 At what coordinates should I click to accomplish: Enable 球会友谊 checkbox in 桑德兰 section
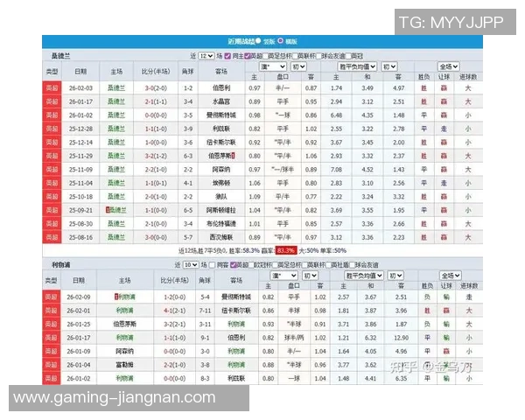click(x=318, y=56)
